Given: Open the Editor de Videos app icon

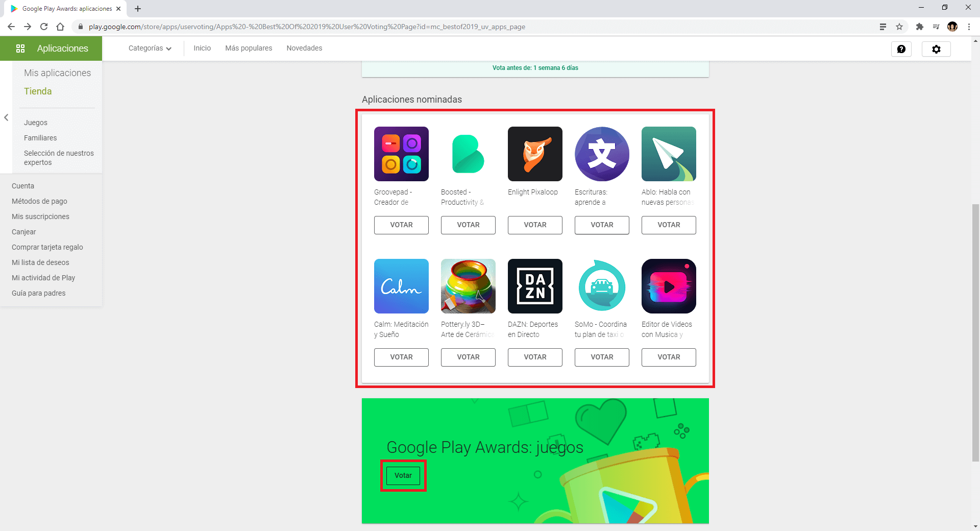Looking at the screenshot, I should pyautogui.click(x=669, y=286).
